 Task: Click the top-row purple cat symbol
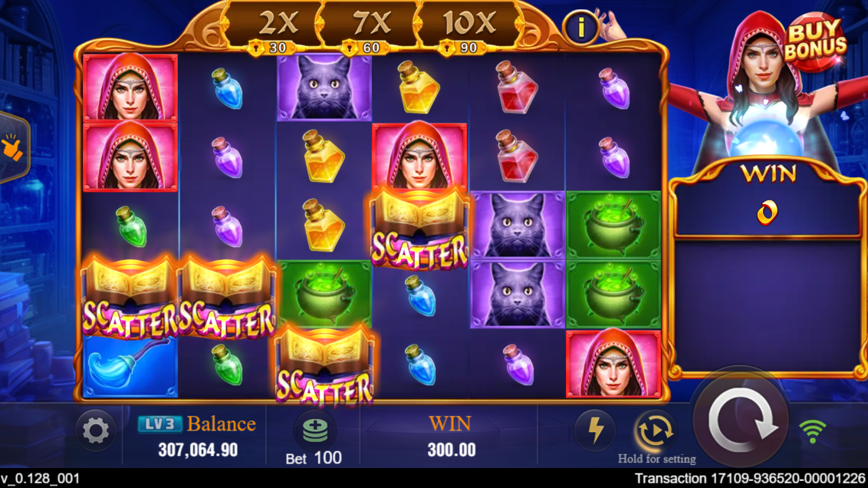(x=324, y=87)
